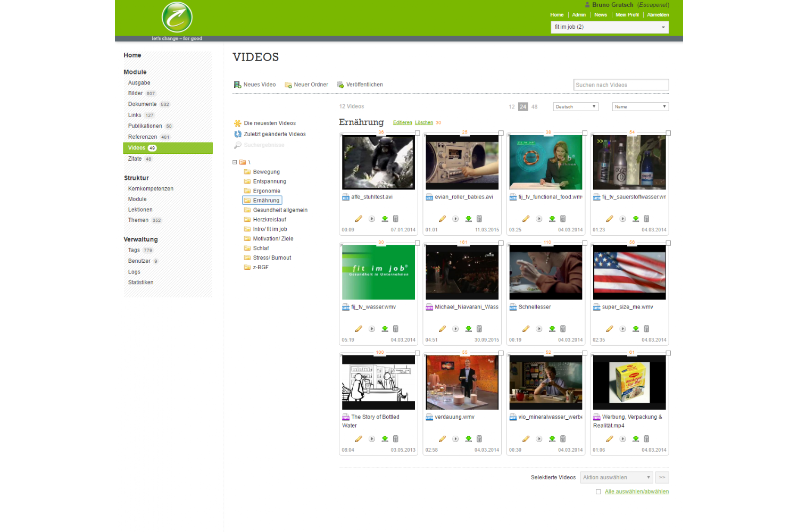Image resolution: width=798 pixels, height=532 pixels.
Task: Expand the Aktion auswählen dropdown
Action: (x=617, y=478)
